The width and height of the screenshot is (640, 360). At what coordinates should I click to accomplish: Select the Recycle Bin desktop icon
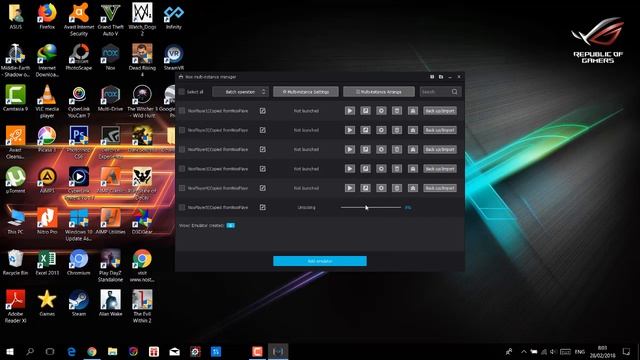pos(16,262)
